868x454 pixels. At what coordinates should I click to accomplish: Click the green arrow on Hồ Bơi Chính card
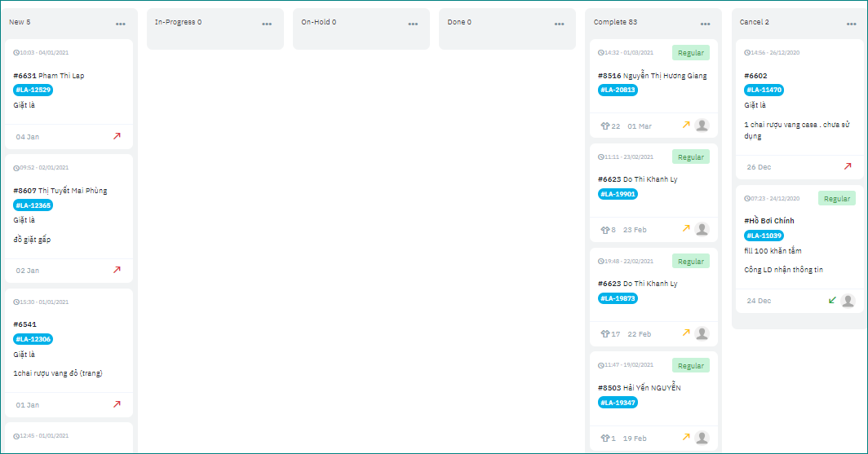[x=832, y=300]
